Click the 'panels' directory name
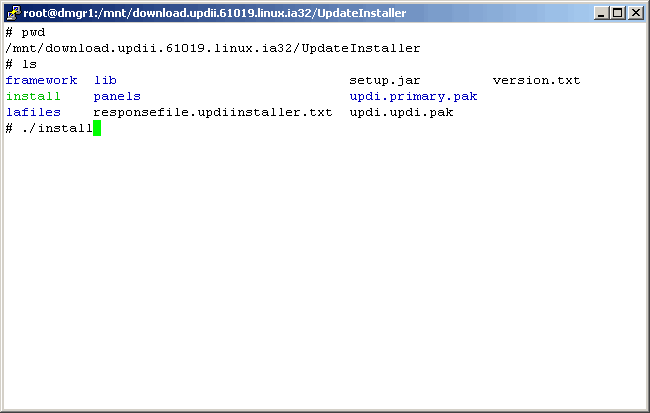650x413 pixels. pos(117,96)
